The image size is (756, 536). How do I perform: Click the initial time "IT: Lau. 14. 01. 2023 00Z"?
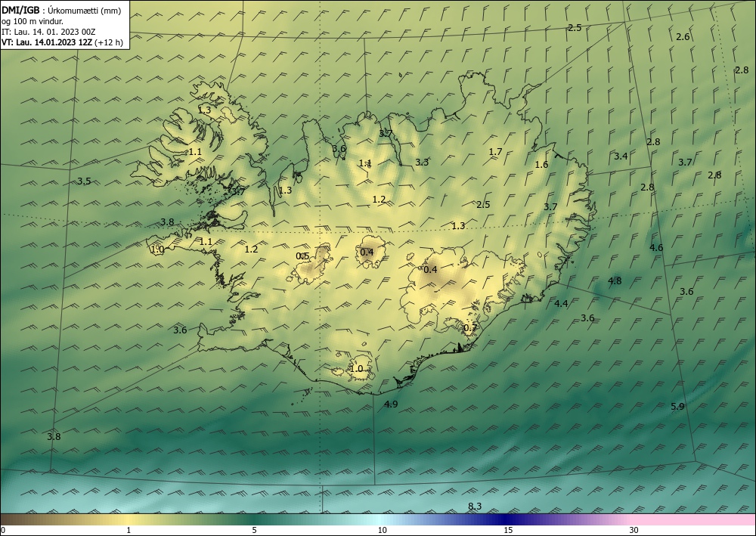[48, 32]
